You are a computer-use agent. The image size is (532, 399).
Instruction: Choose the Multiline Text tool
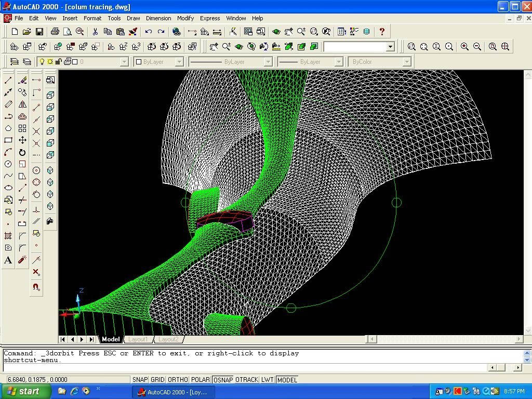point(8,260)
